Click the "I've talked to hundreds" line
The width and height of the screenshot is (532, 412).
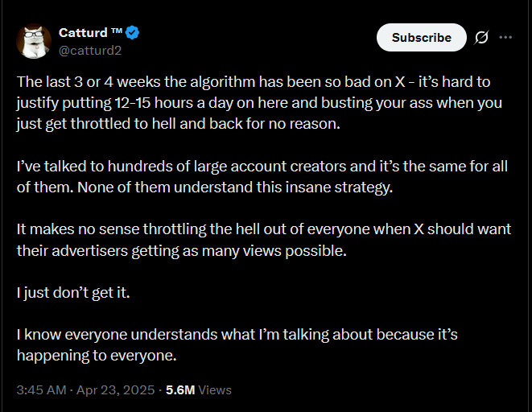[262, 167]
